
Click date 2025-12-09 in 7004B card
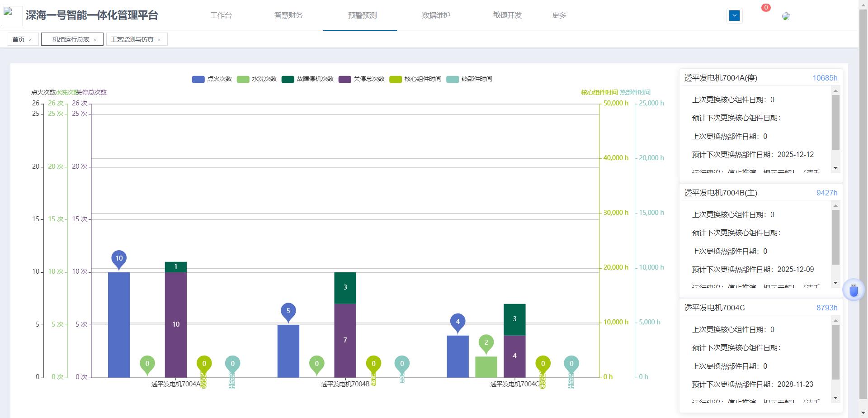[x=796, y=270]
